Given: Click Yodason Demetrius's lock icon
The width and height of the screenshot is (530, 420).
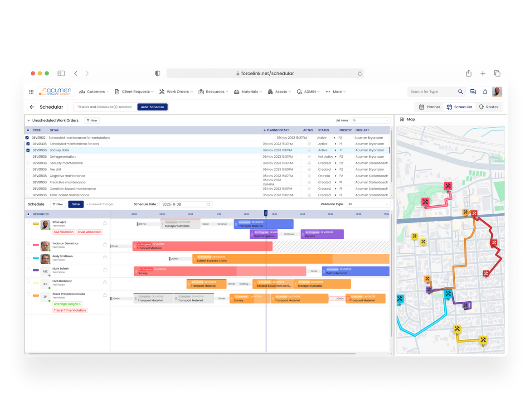Looking at the screenshot, I should (x=105, y=244).
